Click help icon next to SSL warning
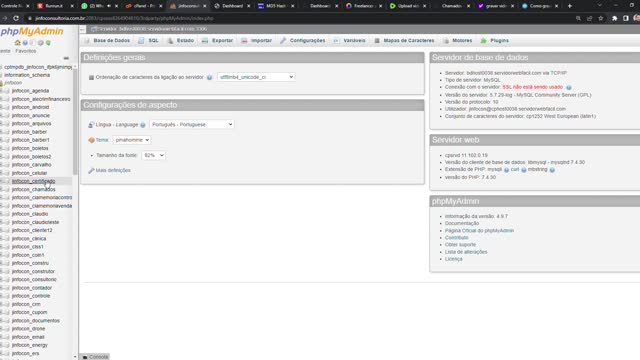Screen dimensions: 640x360 (569, 87)
